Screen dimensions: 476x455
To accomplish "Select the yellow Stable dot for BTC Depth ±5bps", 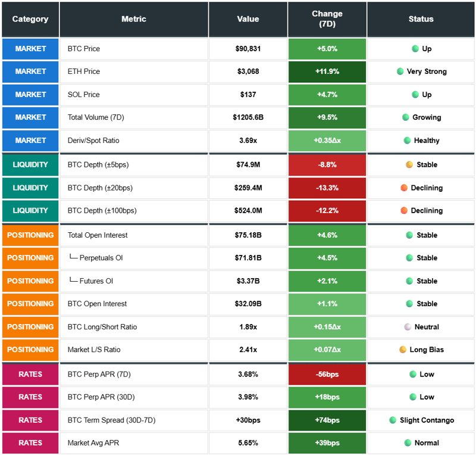I will point(408,164).
